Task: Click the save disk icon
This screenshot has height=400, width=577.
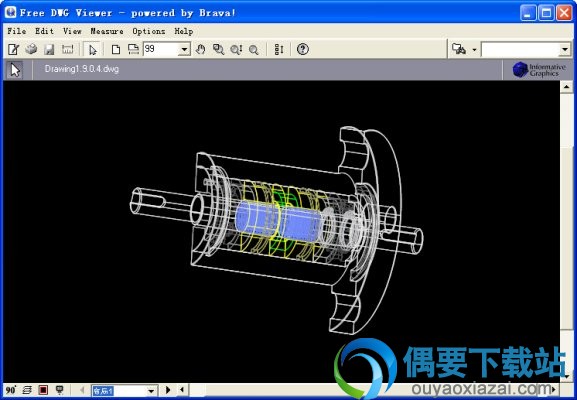Action: (x=49, y=49)
